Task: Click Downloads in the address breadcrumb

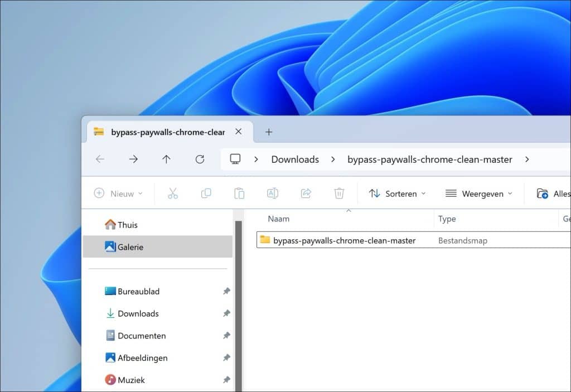Action: tap(295, 159)
